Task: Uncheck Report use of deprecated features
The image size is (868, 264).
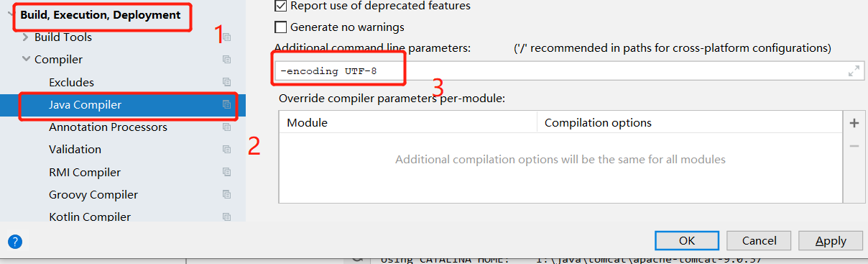Action: tap(281, 6)
